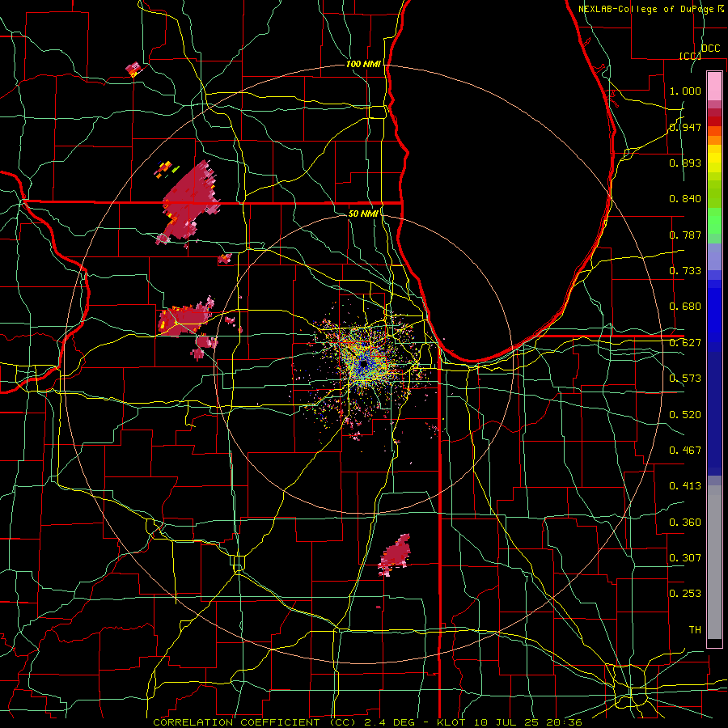This screenshot has width=728, height=728.
Task: Click the crimson echo south of the 50 NMI ring
Action: point(395,554)
